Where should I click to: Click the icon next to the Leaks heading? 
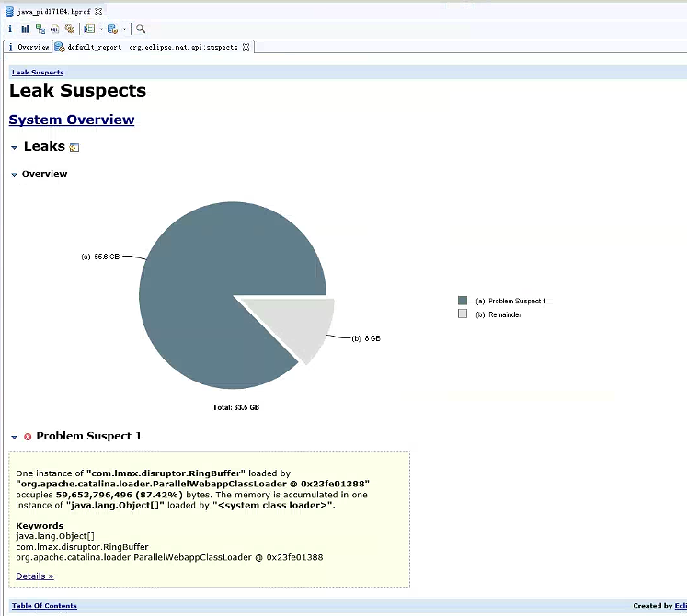pyautogui.click(x=74, y=147)
